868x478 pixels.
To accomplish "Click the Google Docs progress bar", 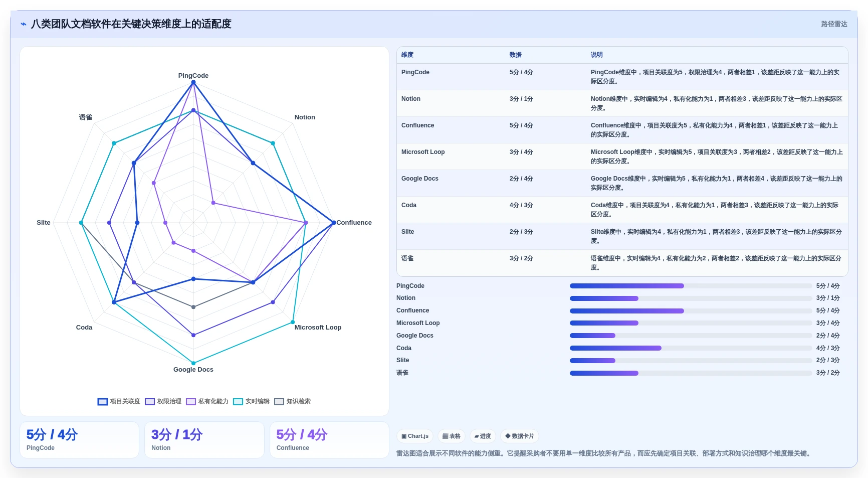I will tap(691, 336).
